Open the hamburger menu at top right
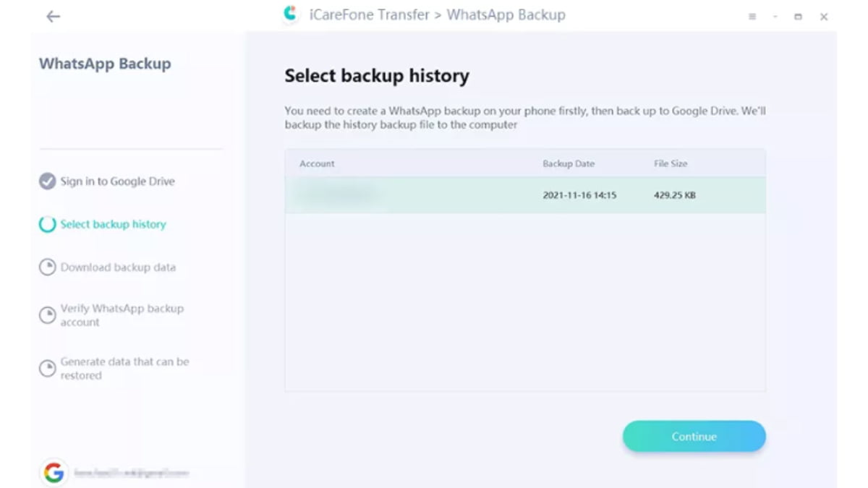868x488 pixels. point(752,16)
